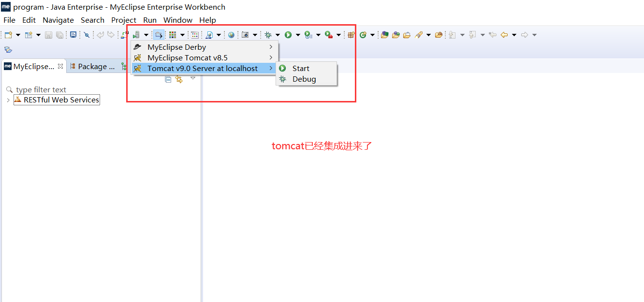Screen dimensions: 644x302
Task: Open the Start submenu arrow for Tomcat v9.0
Action: pos(271,68)
